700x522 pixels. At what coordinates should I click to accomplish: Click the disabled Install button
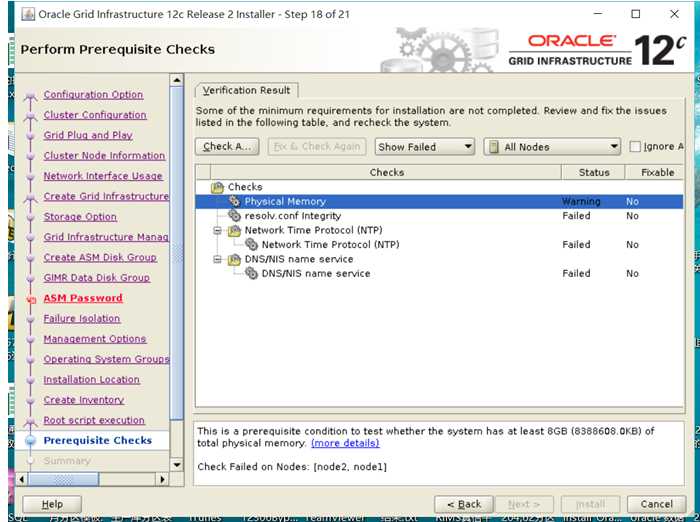590,504
